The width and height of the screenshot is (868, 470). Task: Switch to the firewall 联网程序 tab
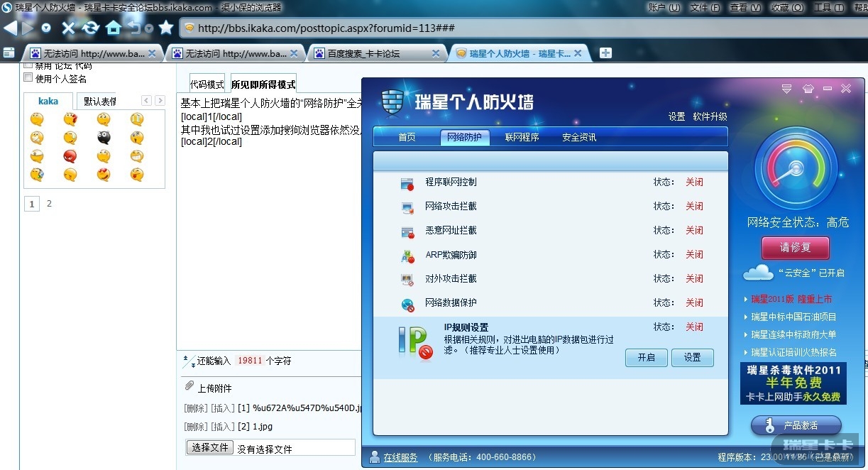522,137
